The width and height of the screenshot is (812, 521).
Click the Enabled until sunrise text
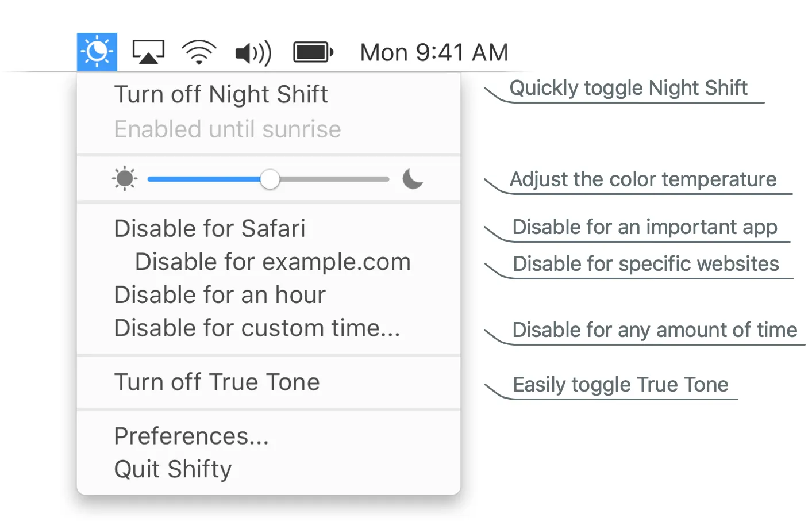[x=228, y=129]
